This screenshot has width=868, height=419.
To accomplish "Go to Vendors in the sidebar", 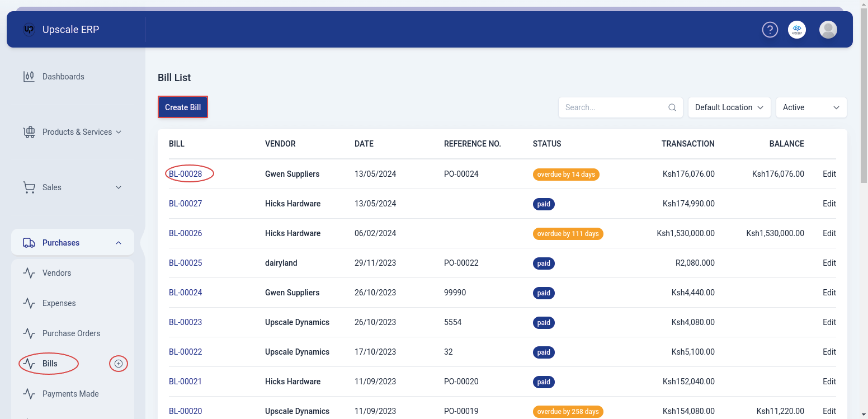I will click(x=56, y=273).
